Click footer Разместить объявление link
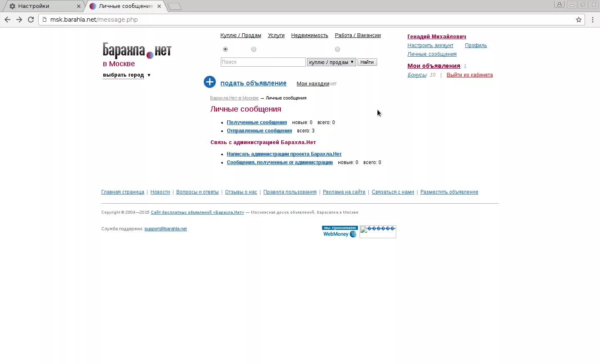The image size is (600, 364). (449, 192)
